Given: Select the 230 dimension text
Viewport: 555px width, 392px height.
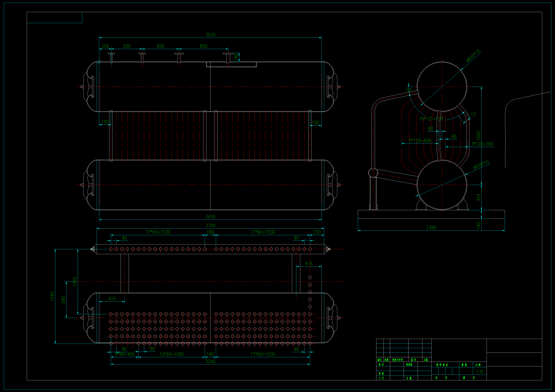Looking at the screenshot, I should click(x=317, y=232).
